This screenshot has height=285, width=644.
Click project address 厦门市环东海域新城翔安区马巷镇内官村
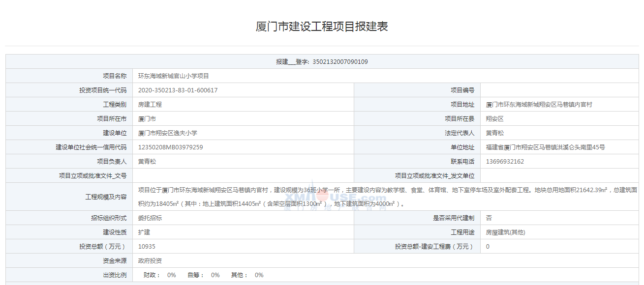pyautogui.click(x=539, y=105)
